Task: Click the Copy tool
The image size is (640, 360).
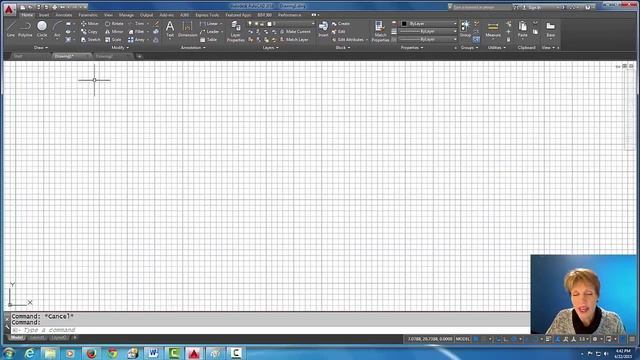Action: tap(89, 32)
